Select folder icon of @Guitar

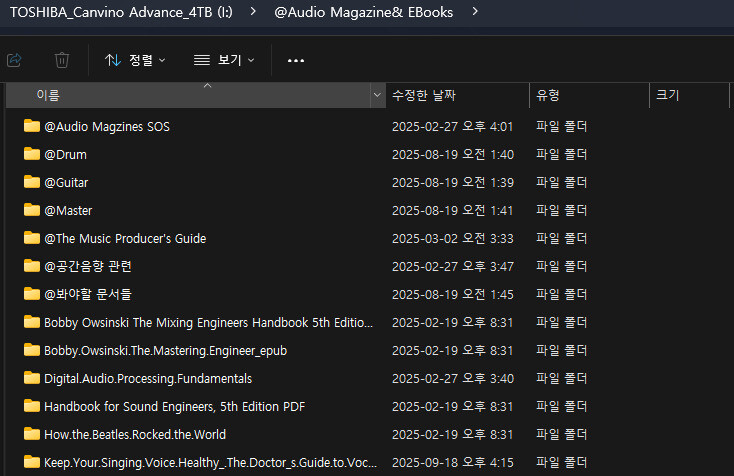click(32, 182)
